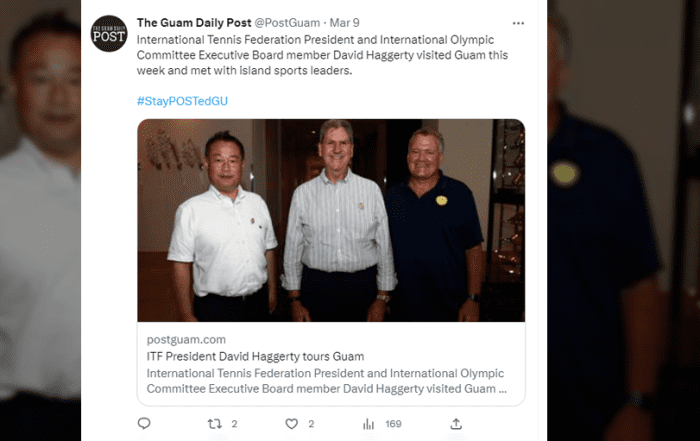Image resolution: width=700 pixels, height=441 pixels.
Task: Click the retweet count of 2
Action: (x=234, y=424)
